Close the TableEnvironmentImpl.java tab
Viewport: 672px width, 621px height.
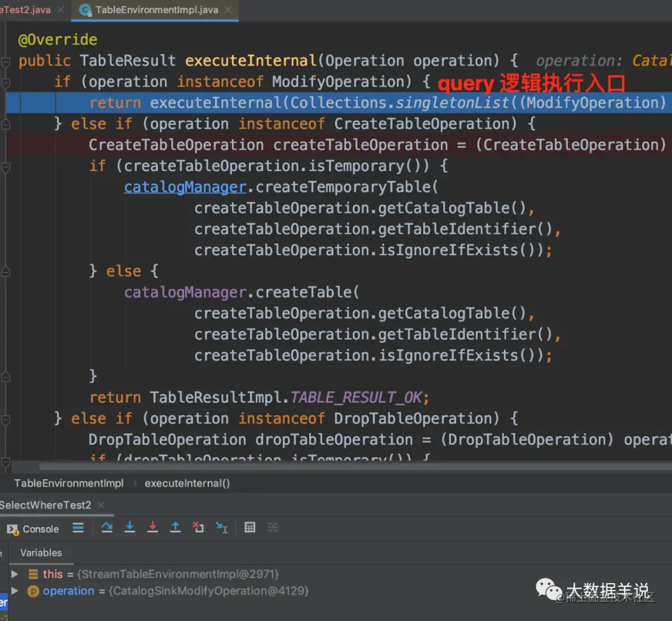(228, 9)
